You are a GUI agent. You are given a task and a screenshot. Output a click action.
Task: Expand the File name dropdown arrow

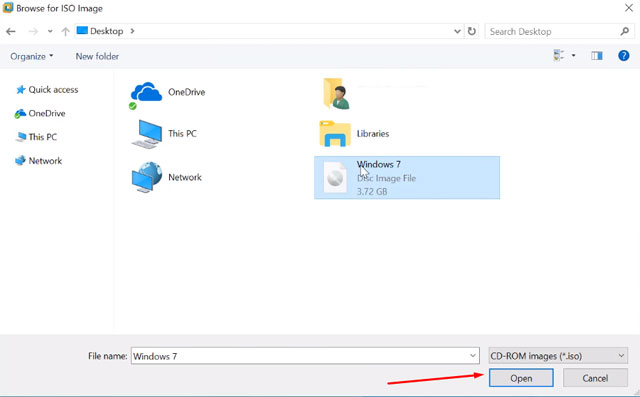473,356
